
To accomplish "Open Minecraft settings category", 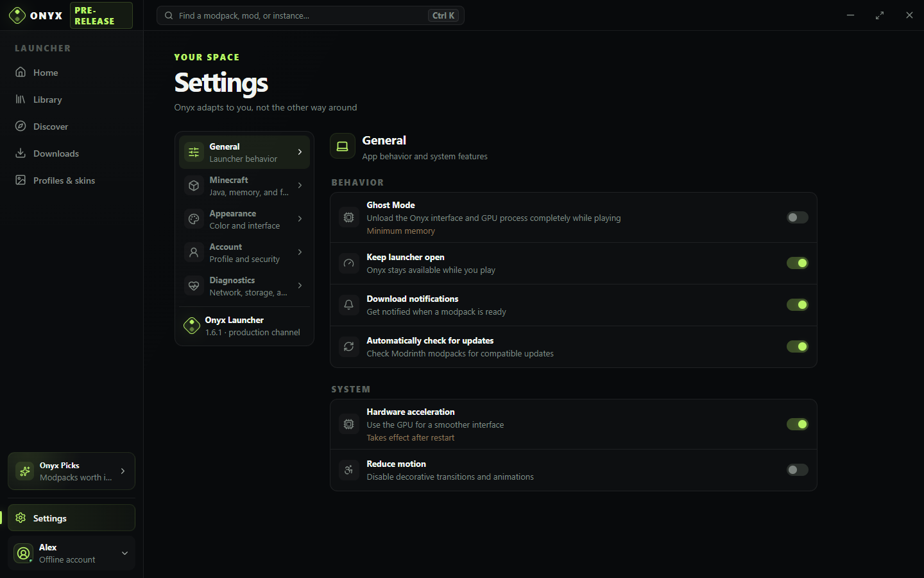I will click(x=244, y=186).
